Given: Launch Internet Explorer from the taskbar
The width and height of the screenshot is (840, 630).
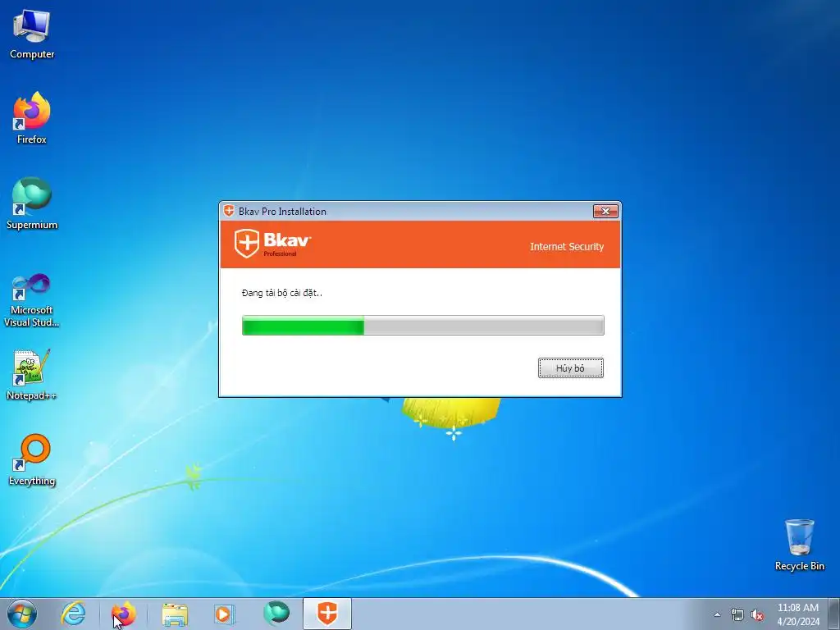Looking at the screenshot, I should click(x=73, y=614).
